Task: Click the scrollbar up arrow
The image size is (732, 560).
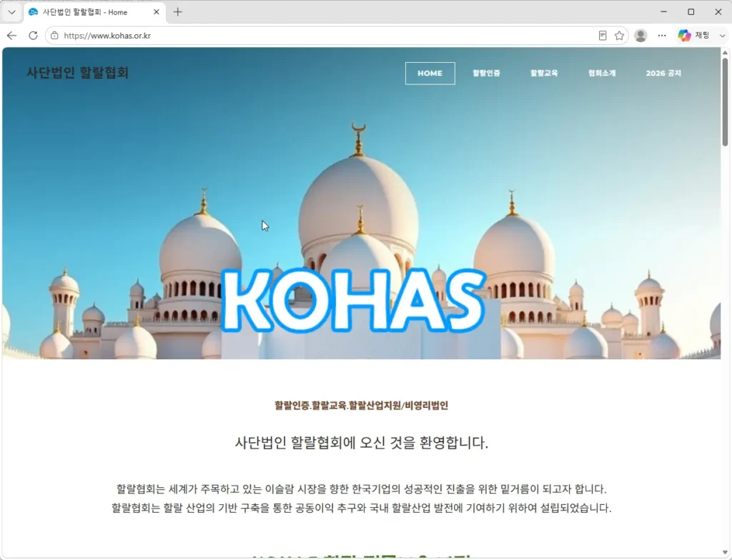Action: click(x=725, y=53)
